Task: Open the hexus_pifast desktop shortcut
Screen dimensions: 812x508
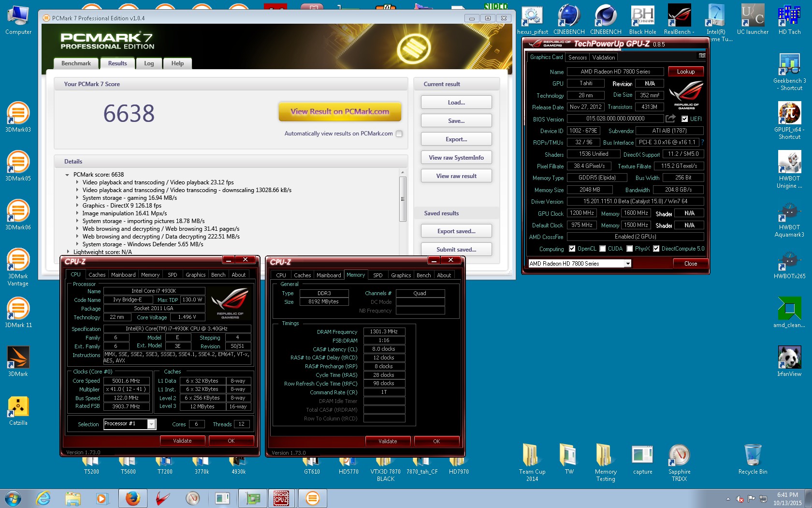Action: tap(533, 20)
